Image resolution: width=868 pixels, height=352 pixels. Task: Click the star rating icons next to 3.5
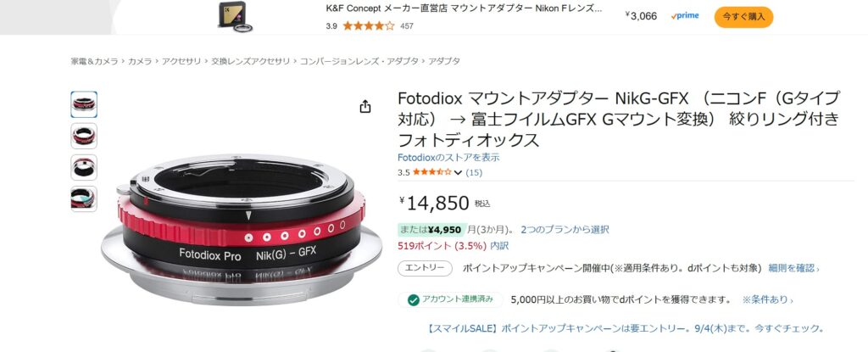point(431,172)
